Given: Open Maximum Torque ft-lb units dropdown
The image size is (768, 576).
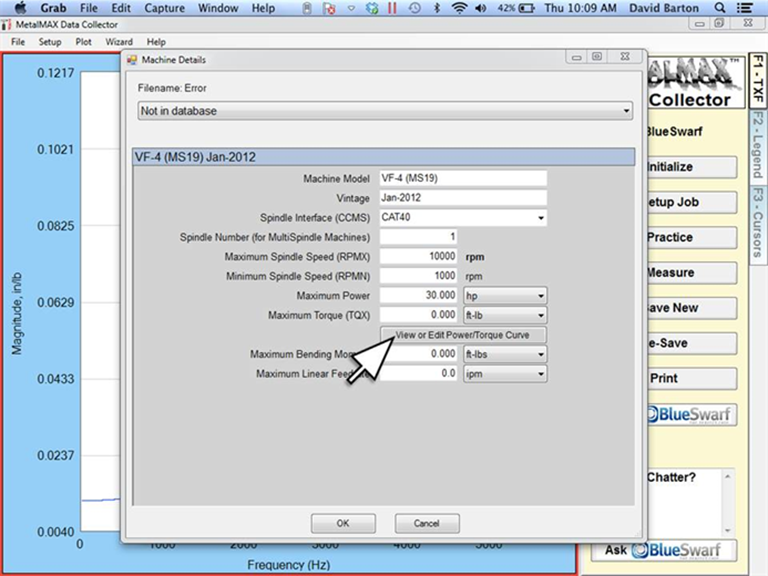Looking at the screenshot, I should 505,315.
